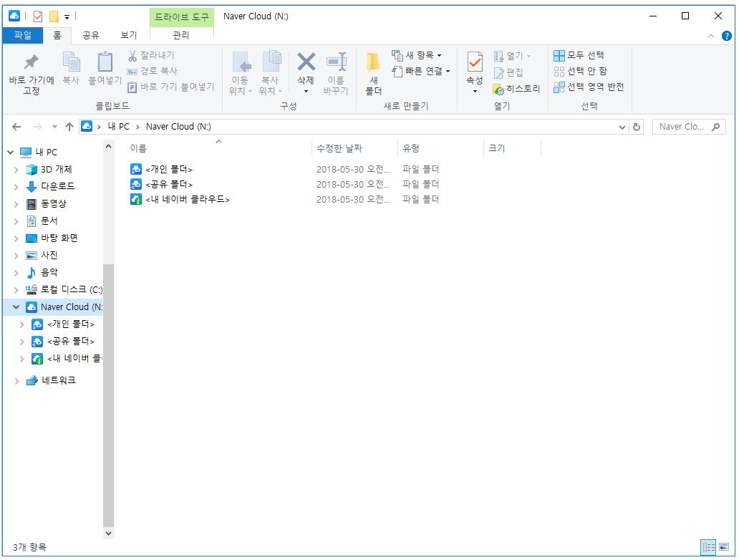This screenshot has height=560, width=739.
Task: Click the 이동 위치 move-to icon
Action: (x=241, y=62)
